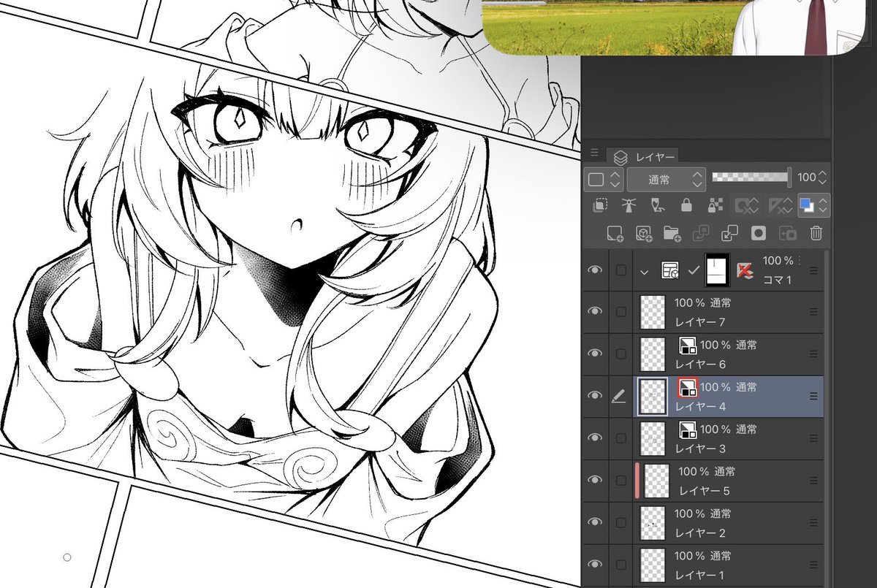Open layer panel hamburger menu

point(593,153)
